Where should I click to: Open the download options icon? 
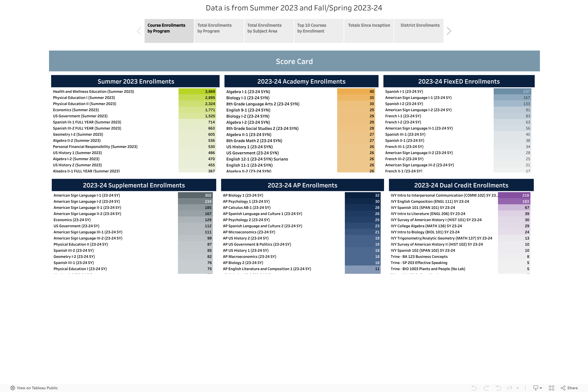tap(535, 388)
